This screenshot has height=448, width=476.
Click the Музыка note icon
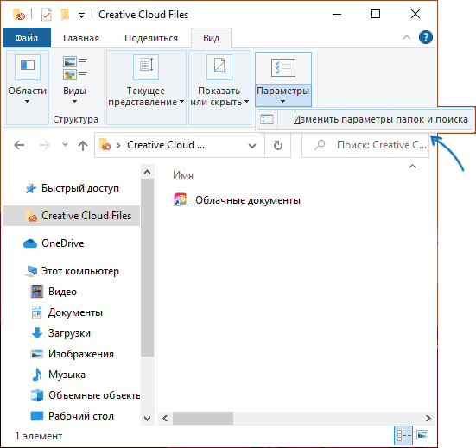[37, 375]
